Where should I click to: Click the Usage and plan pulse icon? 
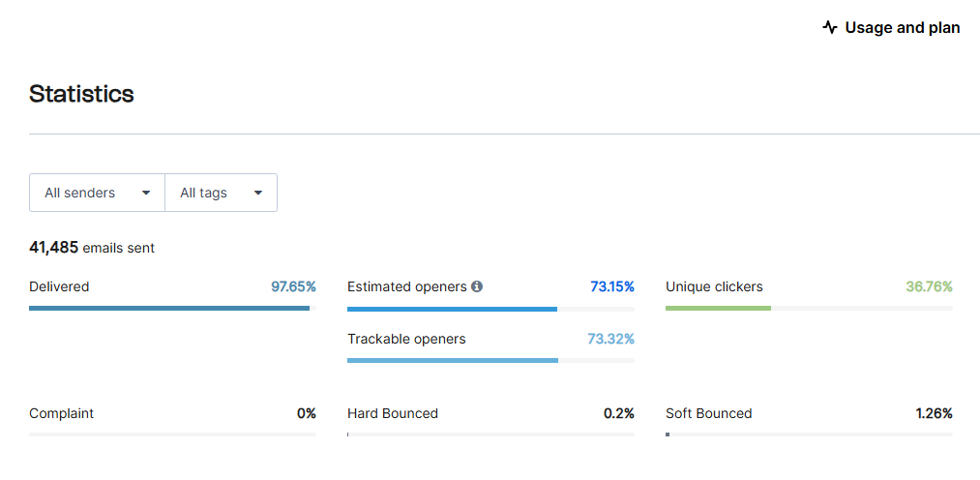[x=829, y=27]
